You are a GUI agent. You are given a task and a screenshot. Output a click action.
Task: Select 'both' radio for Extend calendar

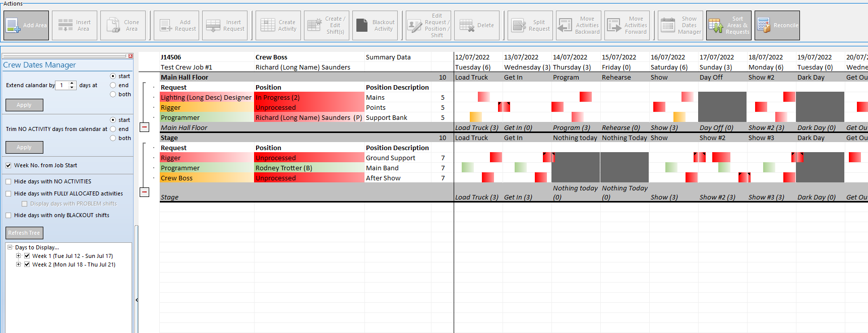click(x=113, y=94)
